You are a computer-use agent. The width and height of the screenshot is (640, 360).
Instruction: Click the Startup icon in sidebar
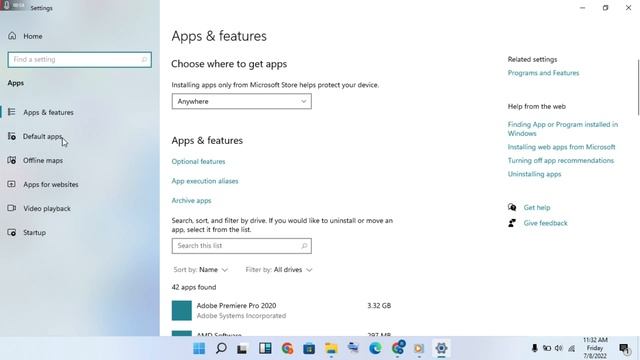tap(12, 232)
